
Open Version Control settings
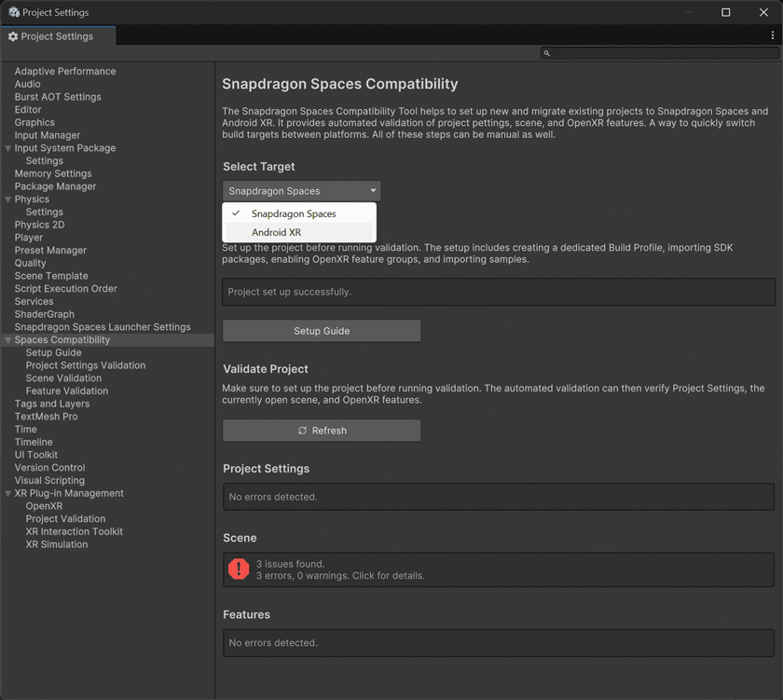49,468
